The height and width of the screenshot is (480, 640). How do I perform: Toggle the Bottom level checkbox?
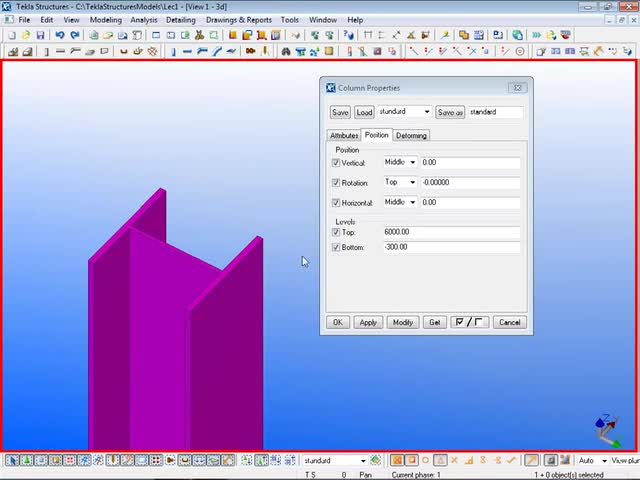click(x=336, y=247)
